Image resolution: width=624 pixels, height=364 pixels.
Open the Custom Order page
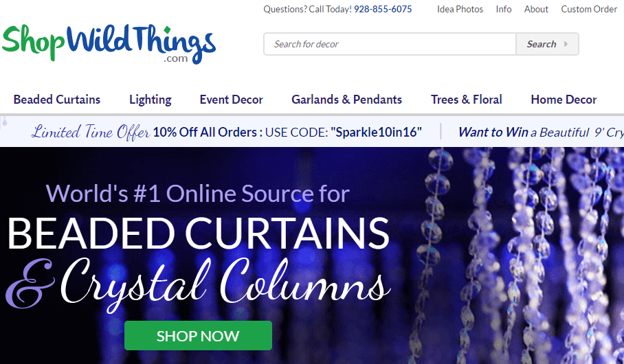coord(589,9)
